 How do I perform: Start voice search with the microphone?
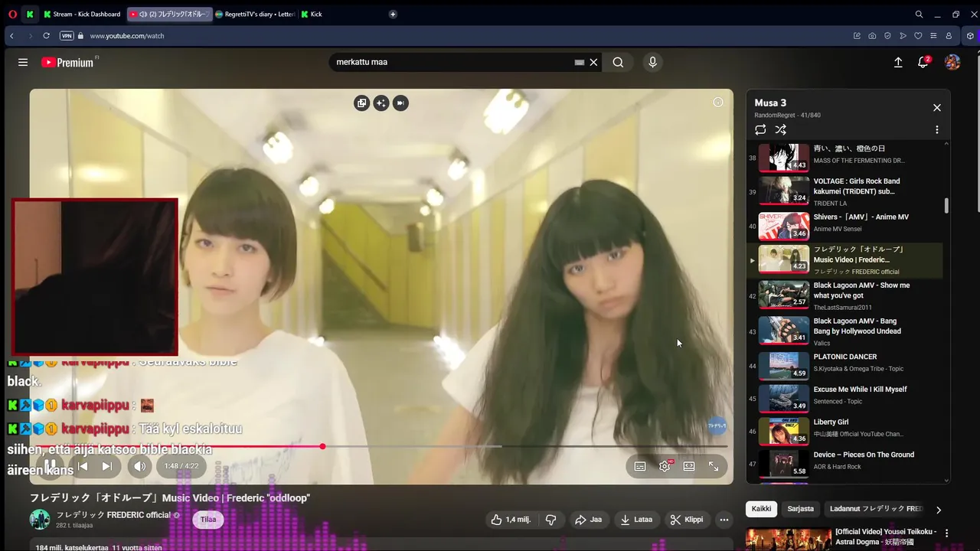[652, 62]
